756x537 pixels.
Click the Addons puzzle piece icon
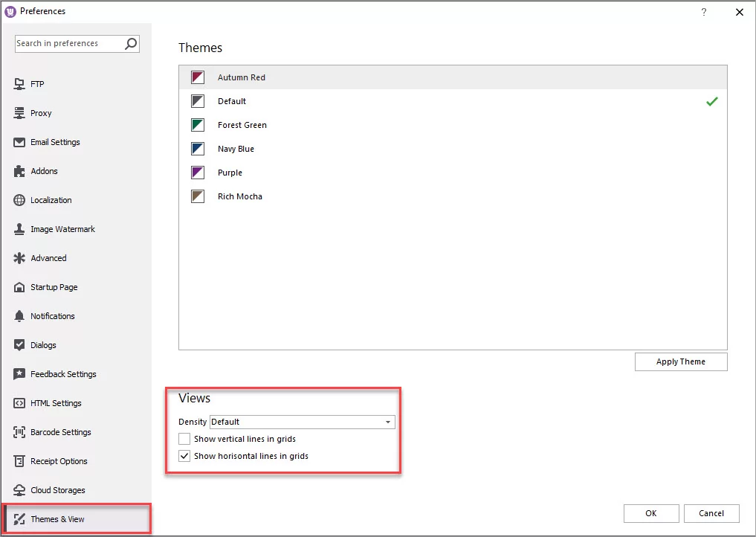point(19,171)
